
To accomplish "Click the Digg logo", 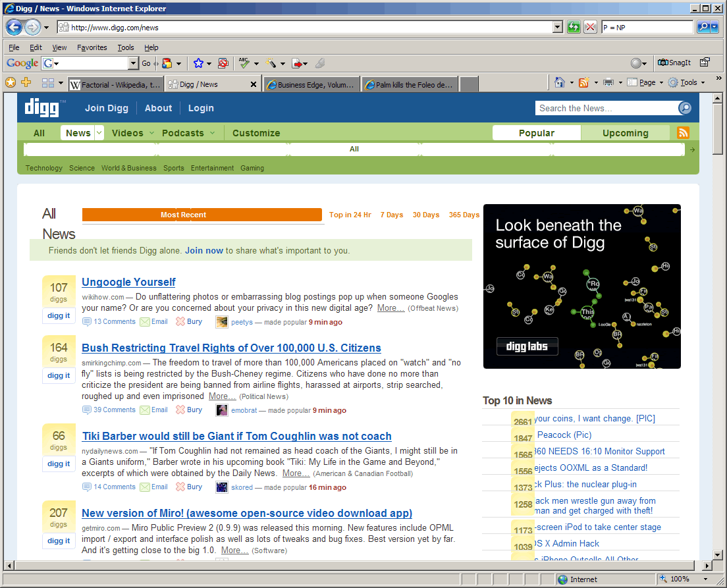I will point(41,107).
